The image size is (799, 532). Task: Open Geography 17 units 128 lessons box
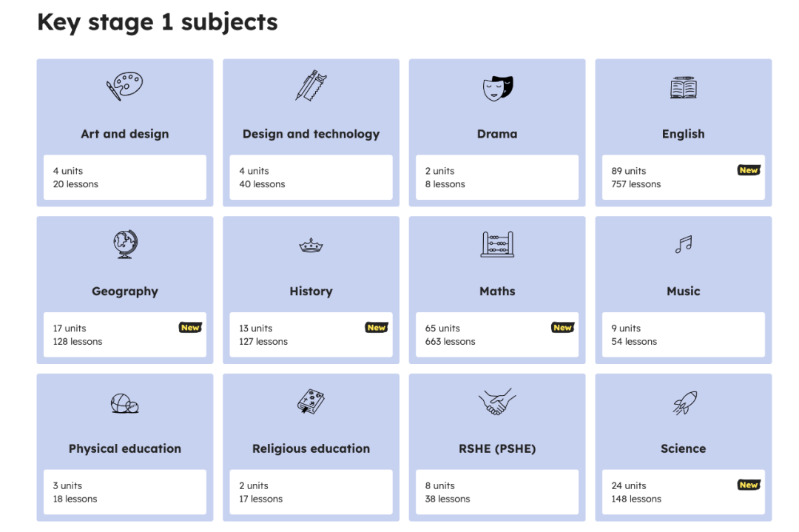pos(125,334)
